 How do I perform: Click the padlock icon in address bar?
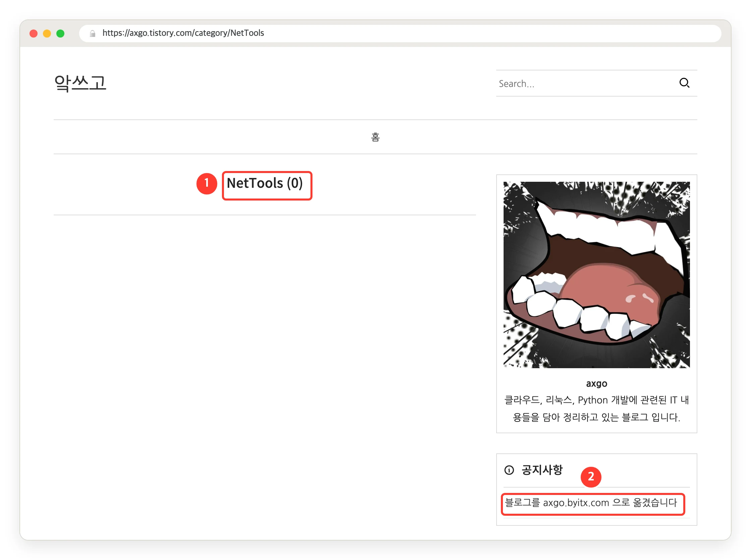point(93,33)
